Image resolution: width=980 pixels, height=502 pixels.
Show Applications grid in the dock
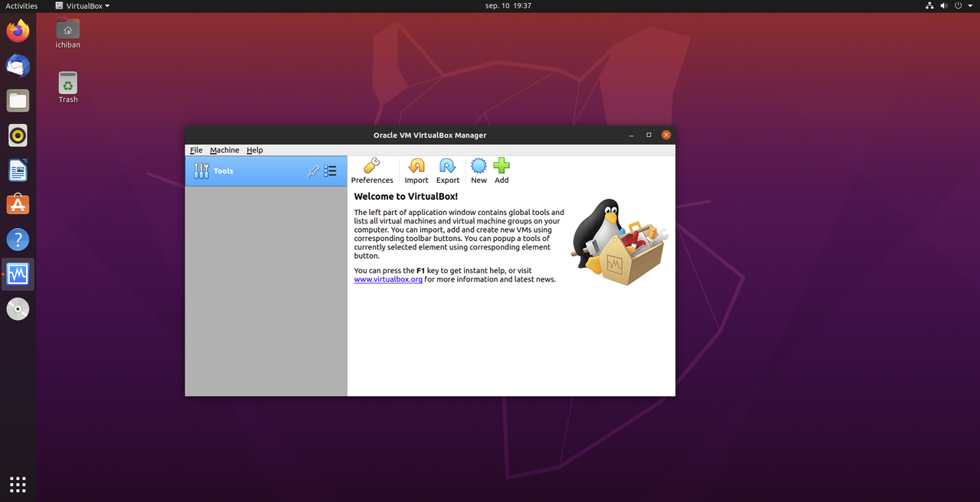point(18,484)
